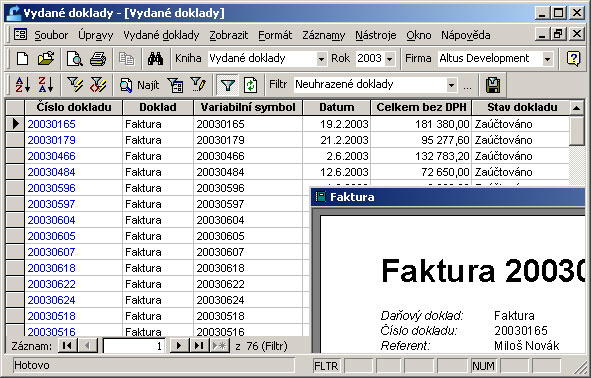Open the Nástroje menu

pyautogui.click(x=375, y=35)
